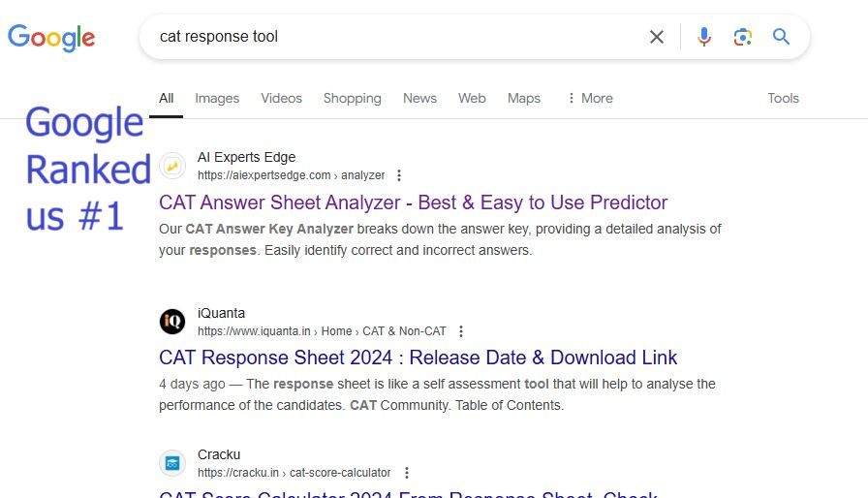Screen dimensions: 868x498
Task: Open CAT Answer Sheet Analyzer result link
Action: point(413,202)
